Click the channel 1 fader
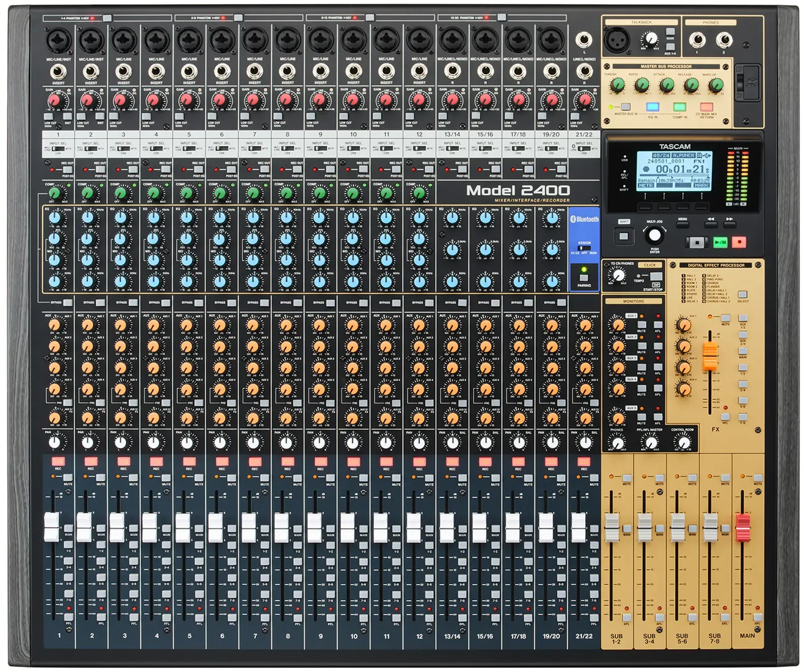 [x=52, y=526]
